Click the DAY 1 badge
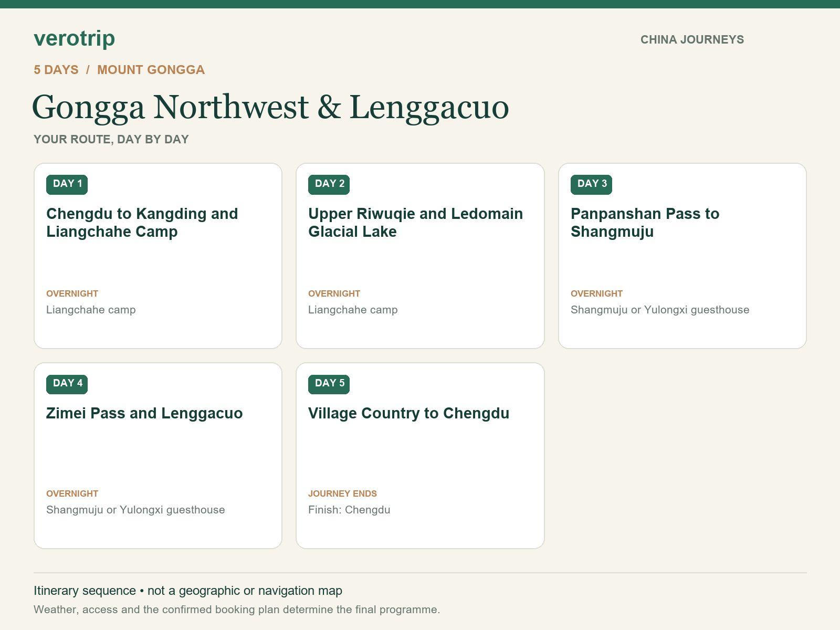840x630 pixels. (x=67, y=184)
